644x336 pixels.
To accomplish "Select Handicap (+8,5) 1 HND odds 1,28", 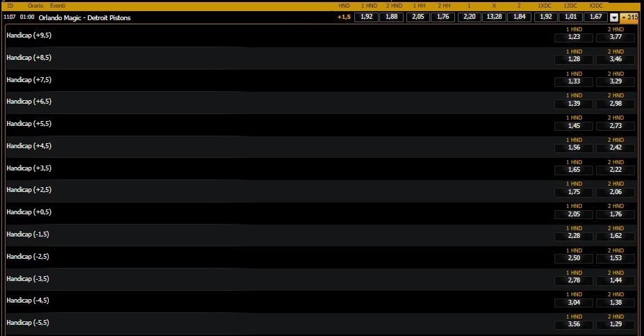I will tap(574, 59).
